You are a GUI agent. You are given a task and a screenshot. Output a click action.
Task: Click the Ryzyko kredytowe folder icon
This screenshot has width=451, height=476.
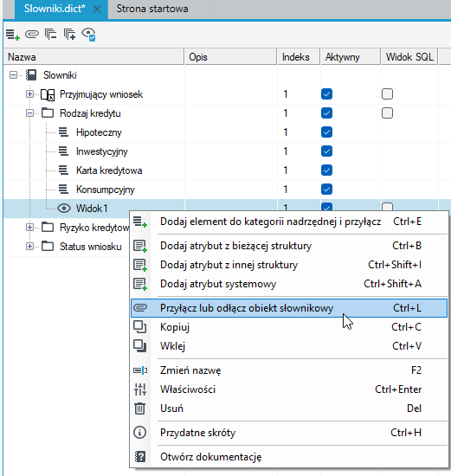click(48, 227)
